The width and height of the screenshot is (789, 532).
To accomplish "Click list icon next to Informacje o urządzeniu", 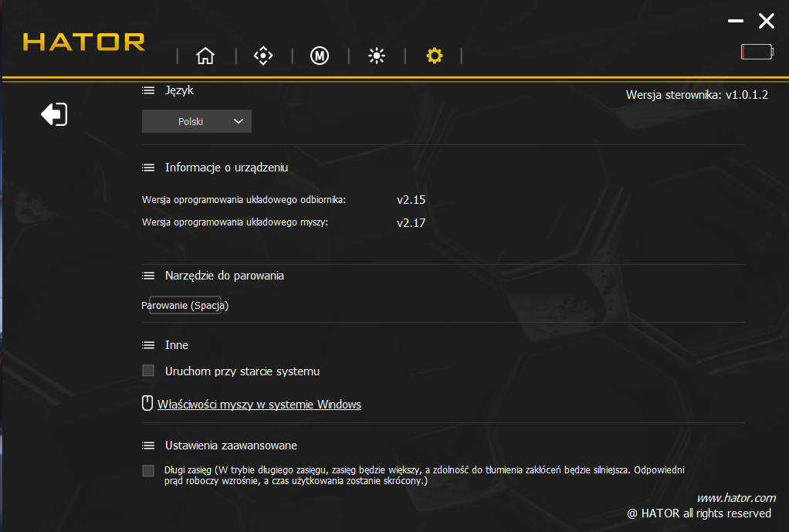I will click(x=148, y=168).
